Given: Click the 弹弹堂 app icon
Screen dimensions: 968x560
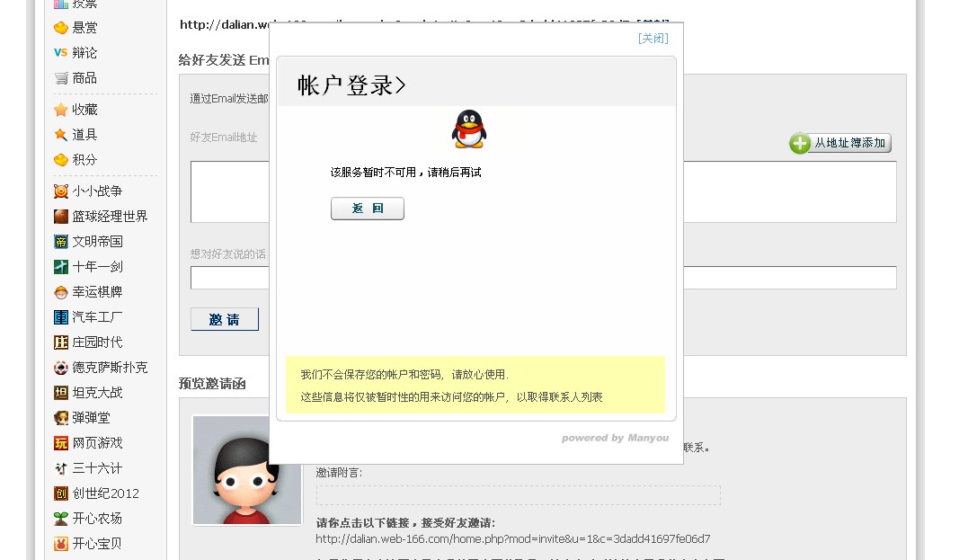Looking at the screenshot, I should (60, 418).
